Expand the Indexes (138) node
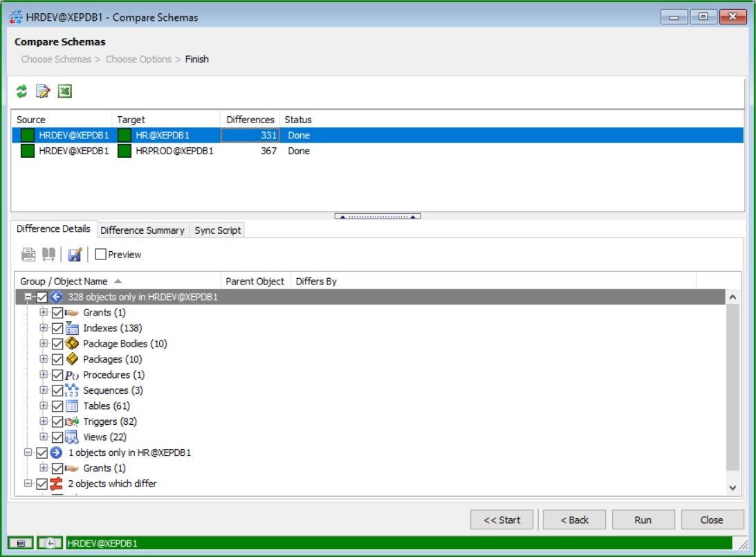Screen dimensions: 756x557 pos(44,328)
